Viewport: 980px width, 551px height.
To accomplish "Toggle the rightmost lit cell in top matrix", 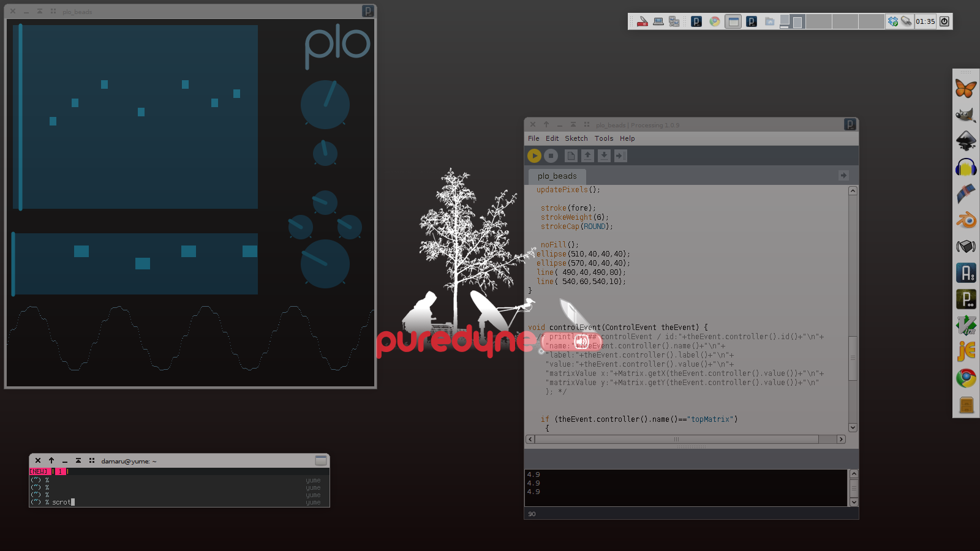I will pyautogui.click(x=236, y=94).
